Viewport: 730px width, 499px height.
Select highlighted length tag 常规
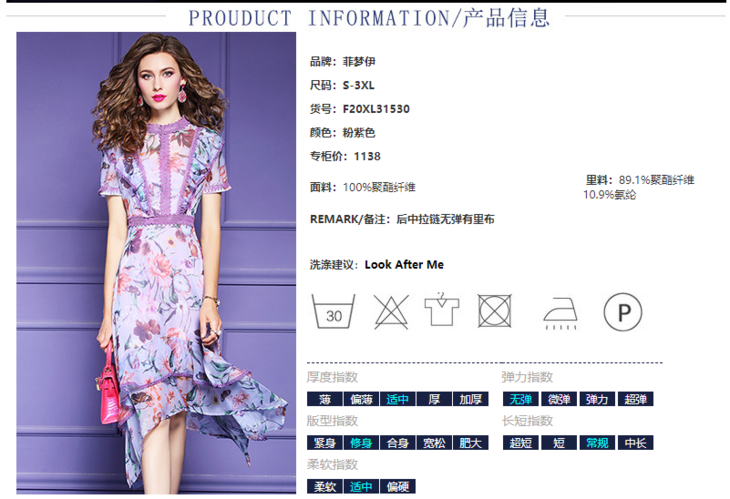tap(597, 443)
